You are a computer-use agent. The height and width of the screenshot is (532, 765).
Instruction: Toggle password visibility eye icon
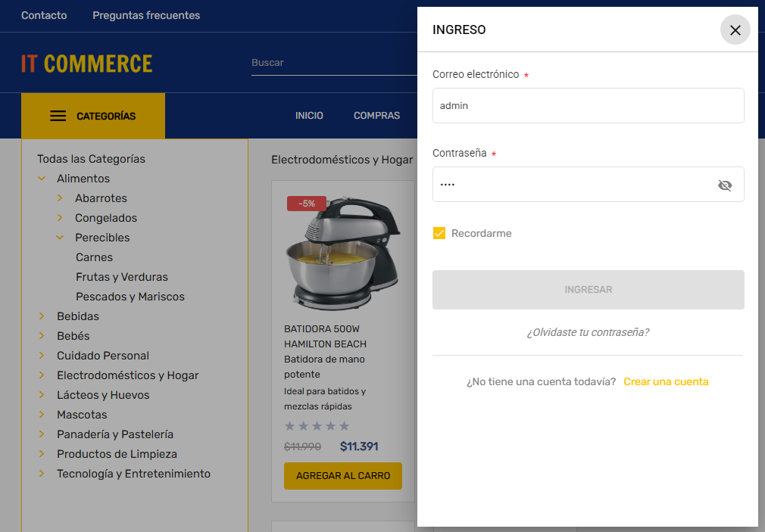pos(725,185)
